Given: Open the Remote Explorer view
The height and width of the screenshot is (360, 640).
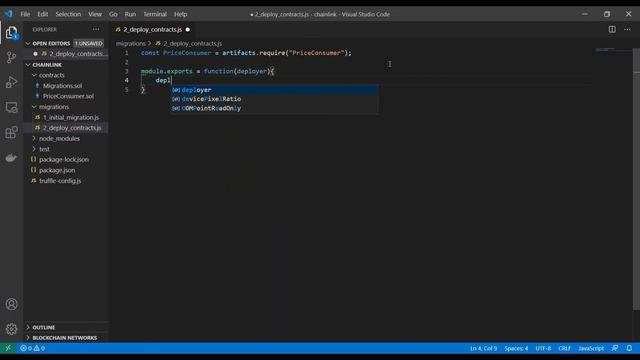Looking at the screenshot, I should pos(11,107).
